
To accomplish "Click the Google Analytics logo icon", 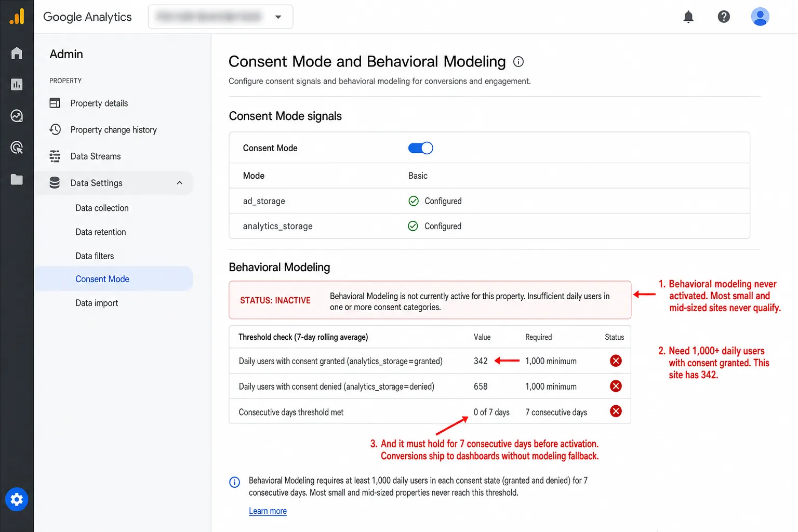I will (17, 17).
